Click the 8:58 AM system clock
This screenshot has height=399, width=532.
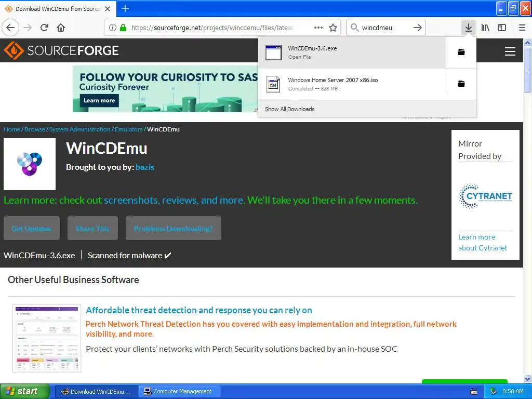point(513,391)
